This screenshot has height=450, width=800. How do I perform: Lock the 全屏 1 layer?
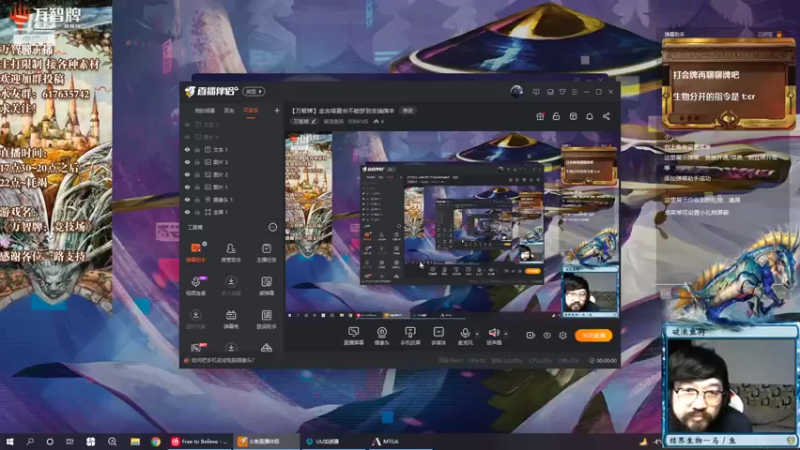coord(197,212)
